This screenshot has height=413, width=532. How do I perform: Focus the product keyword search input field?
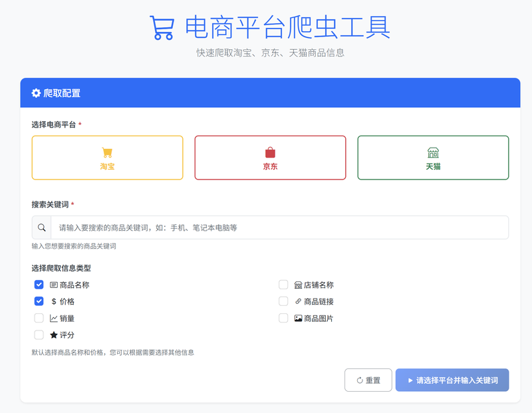click(279, 227)
